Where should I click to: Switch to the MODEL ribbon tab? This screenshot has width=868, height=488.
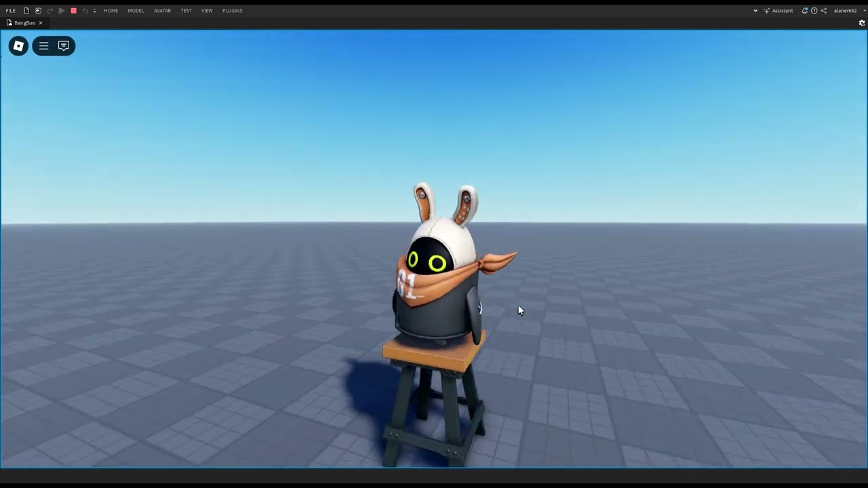pyautogui.click(x=136, y=11)
